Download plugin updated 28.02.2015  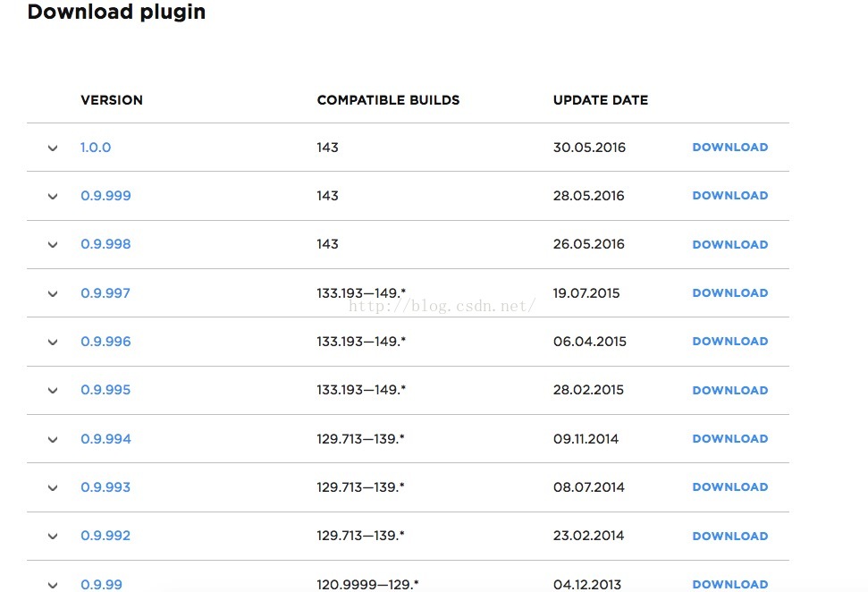click(729, 391)
